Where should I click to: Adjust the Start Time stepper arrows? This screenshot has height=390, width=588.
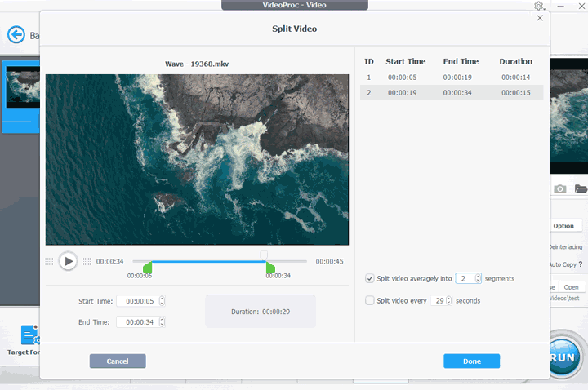(x=162, y=300)
